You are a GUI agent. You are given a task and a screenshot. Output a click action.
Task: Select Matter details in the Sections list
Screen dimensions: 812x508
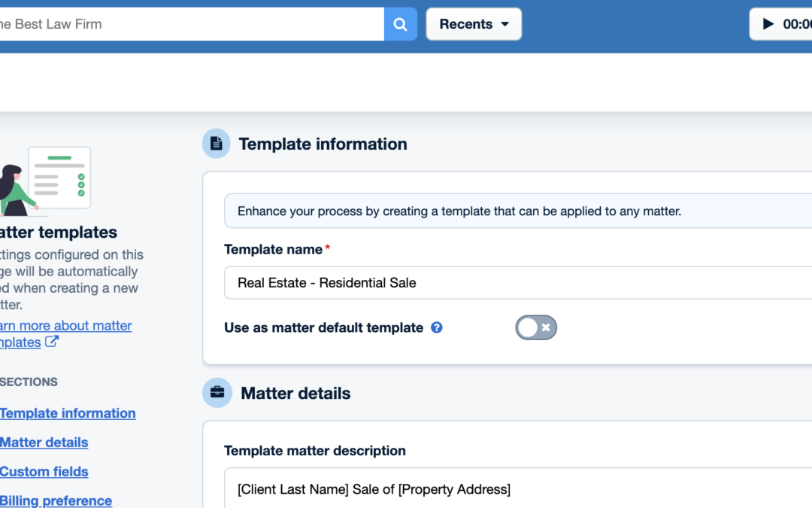tap(44, 443)
